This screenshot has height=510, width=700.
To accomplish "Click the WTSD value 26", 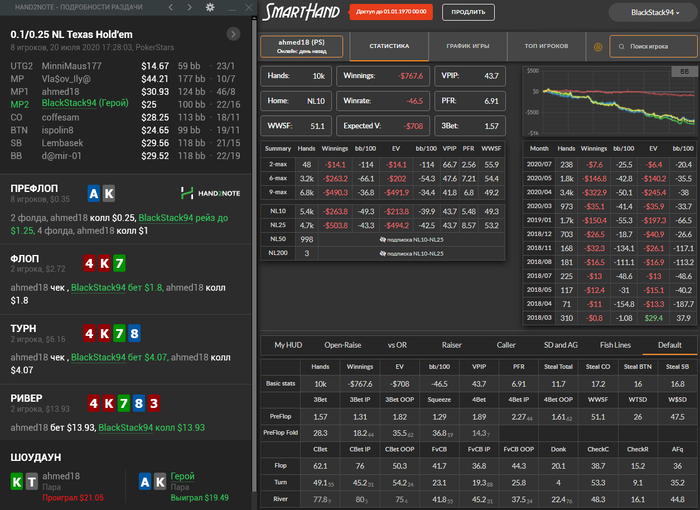I will (638, 417).
